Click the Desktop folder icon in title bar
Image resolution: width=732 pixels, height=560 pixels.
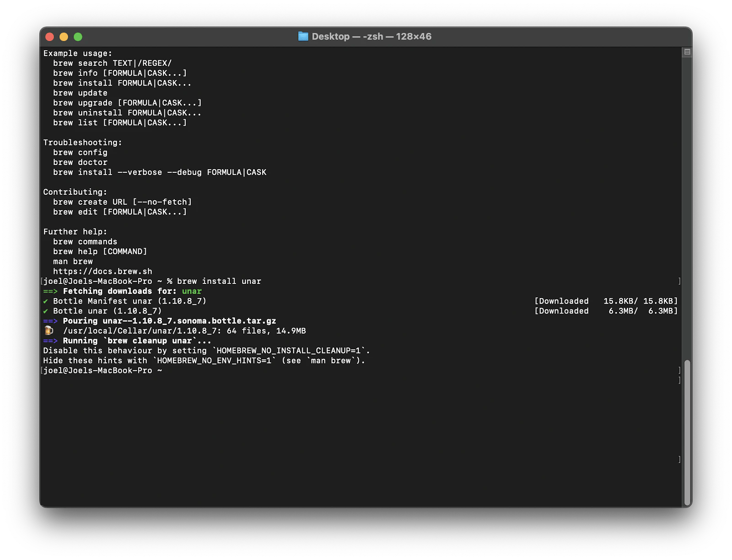(x=303, y=37)
